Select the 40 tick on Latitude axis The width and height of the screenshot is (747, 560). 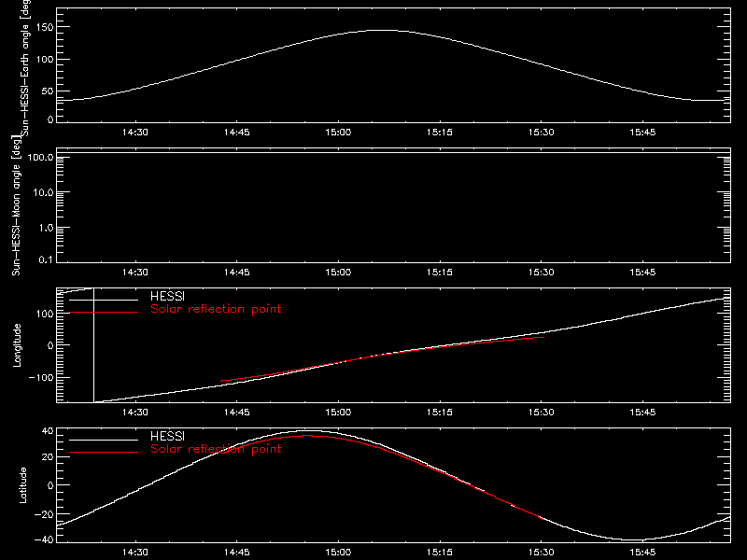[x=49, y=431]
